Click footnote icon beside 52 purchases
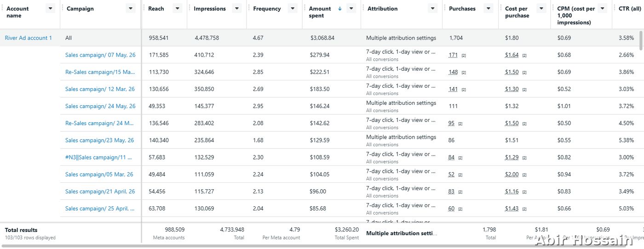The width and height of the screenshot is (644, 249). click(460, 175)
